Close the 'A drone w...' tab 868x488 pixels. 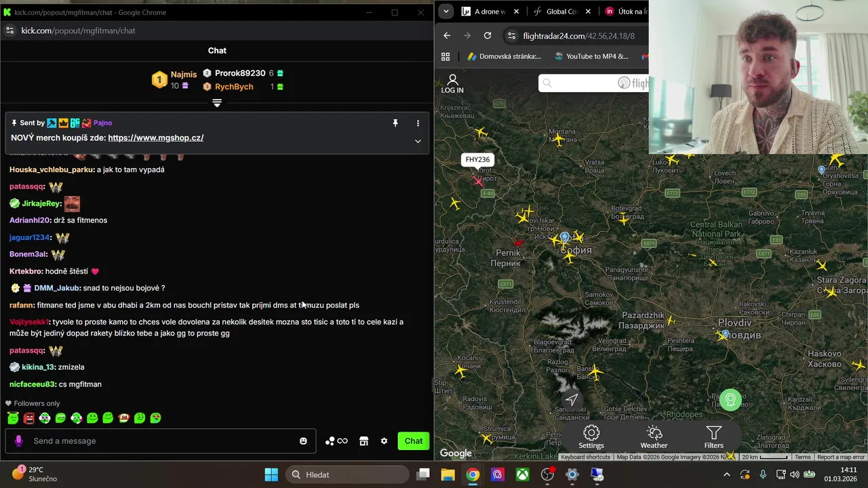pos(516,12)
